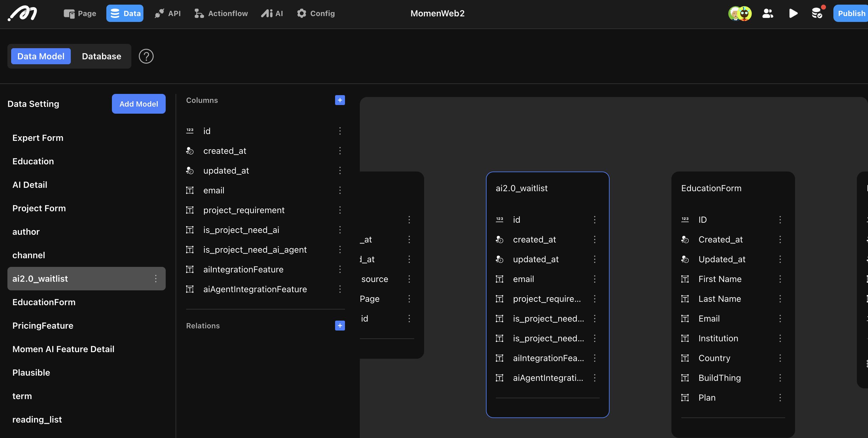Screen dimensions: 868x438
Task: Switch to the Database view
Action: click(101, 56)
